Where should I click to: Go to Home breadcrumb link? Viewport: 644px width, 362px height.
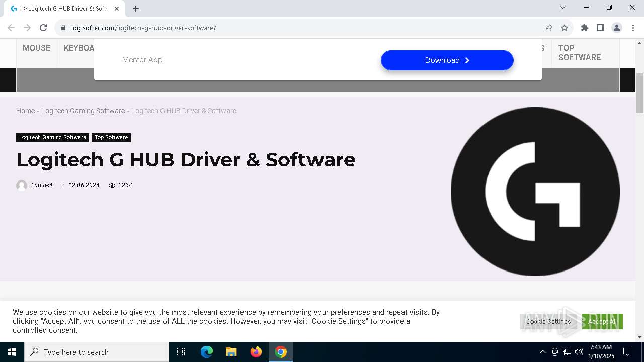tap(25, 111)
